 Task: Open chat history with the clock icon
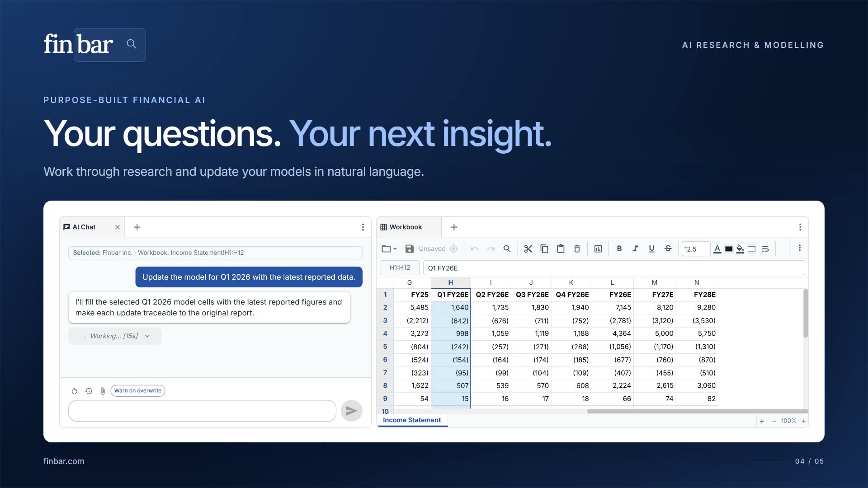point(89,391)
